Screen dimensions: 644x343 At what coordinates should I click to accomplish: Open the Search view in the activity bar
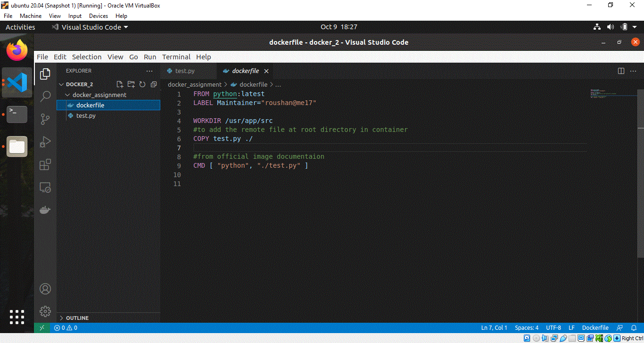pyautogui.click(x=45, y=96)
